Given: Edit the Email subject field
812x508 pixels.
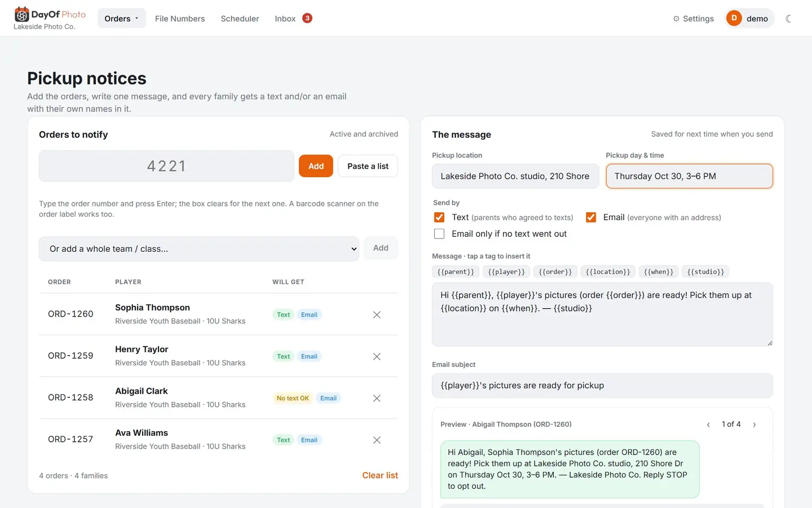Looking at the screenshot, I should click(x=602, y=386).
